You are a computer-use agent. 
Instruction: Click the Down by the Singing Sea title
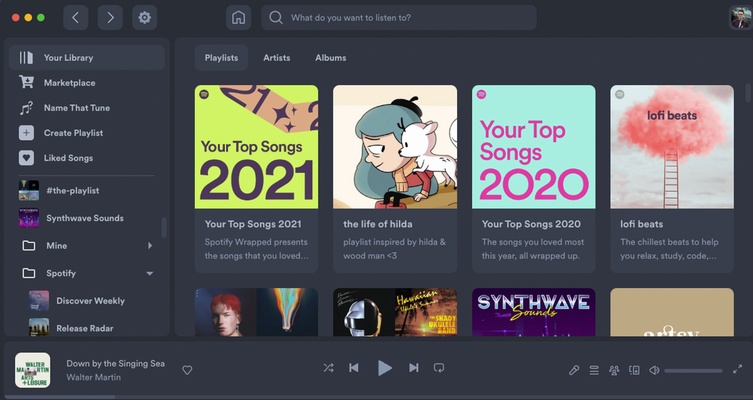coord(115,364)
